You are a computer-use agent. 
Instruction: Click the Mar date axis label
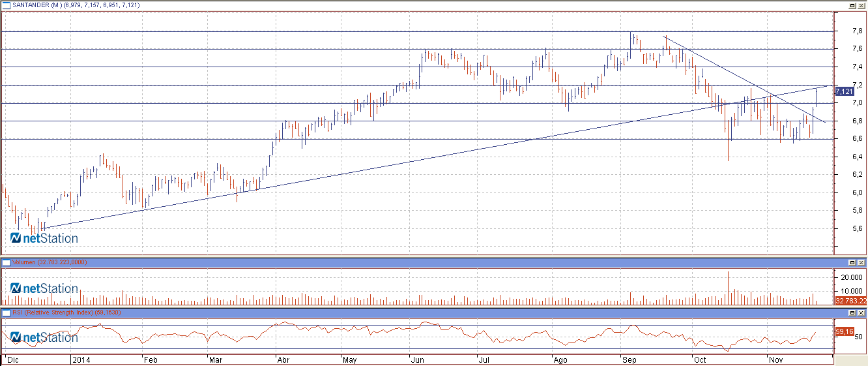pos(216,359)
